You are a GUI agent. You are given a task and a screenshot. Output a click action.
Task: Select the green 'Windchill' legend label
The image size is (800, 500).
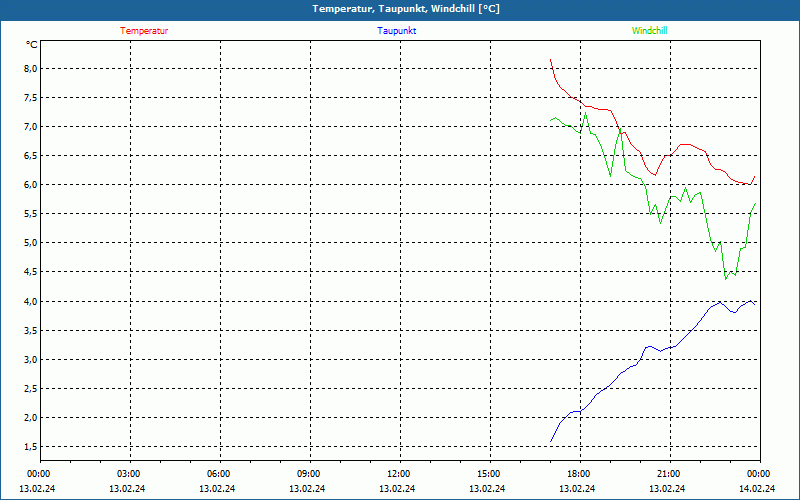[x=649, y=31]
